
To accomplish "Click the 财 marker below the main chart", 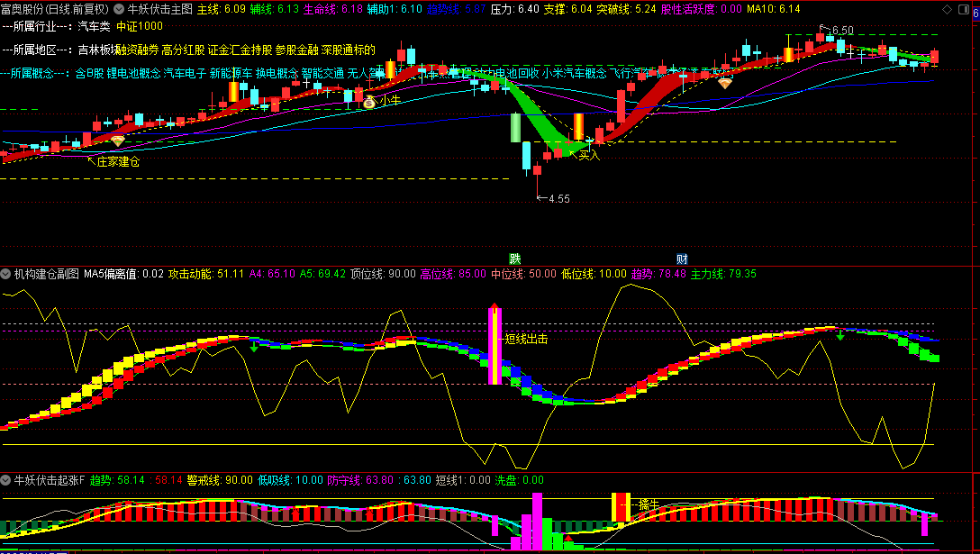I will point(682,259).
